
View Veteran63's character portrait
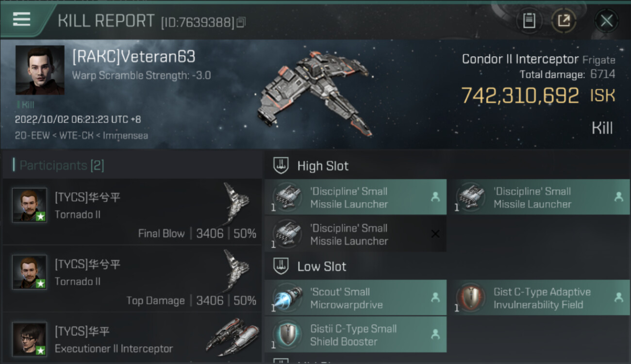(40, 70)
